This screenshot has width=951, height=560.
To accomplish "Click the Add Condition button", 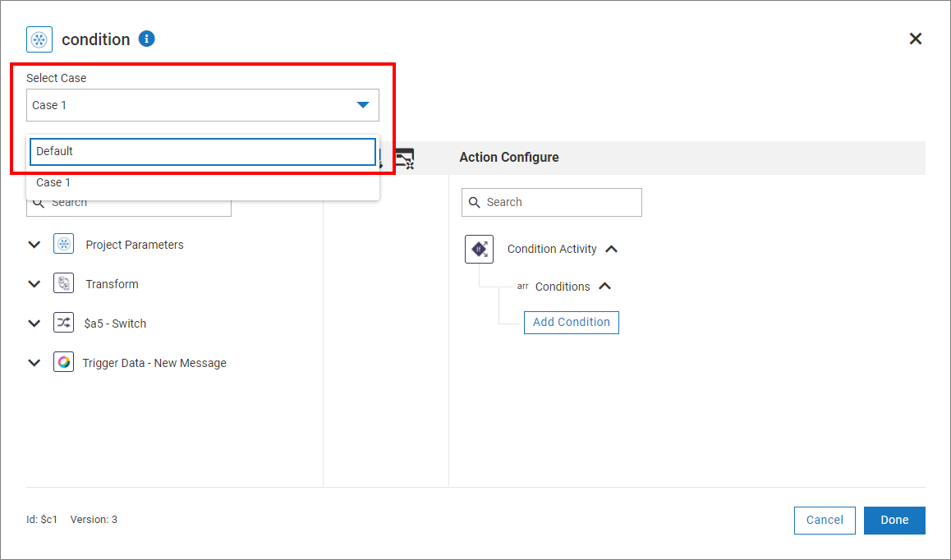I will tap(572, 323).
